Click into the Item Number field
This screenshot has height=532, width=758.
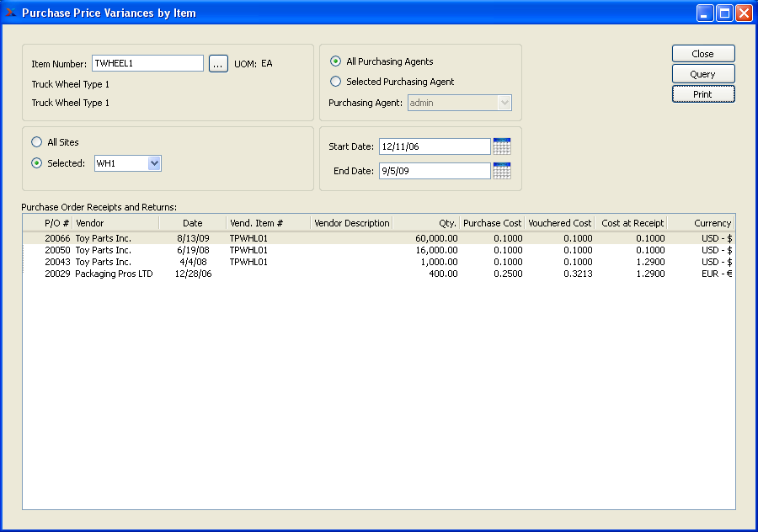point(147,64)
